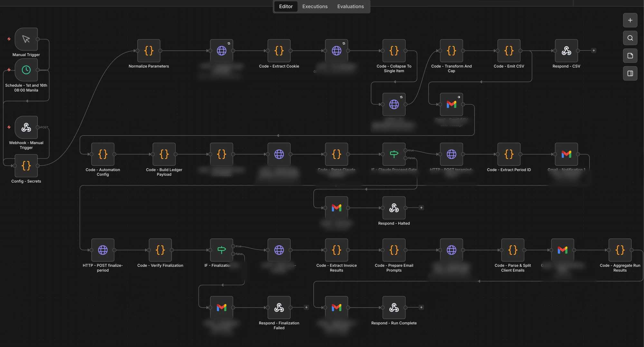This screenshot has height=347, width=644.
Task: Open the Normalize Parameters node
Action: tap(149, 51)
